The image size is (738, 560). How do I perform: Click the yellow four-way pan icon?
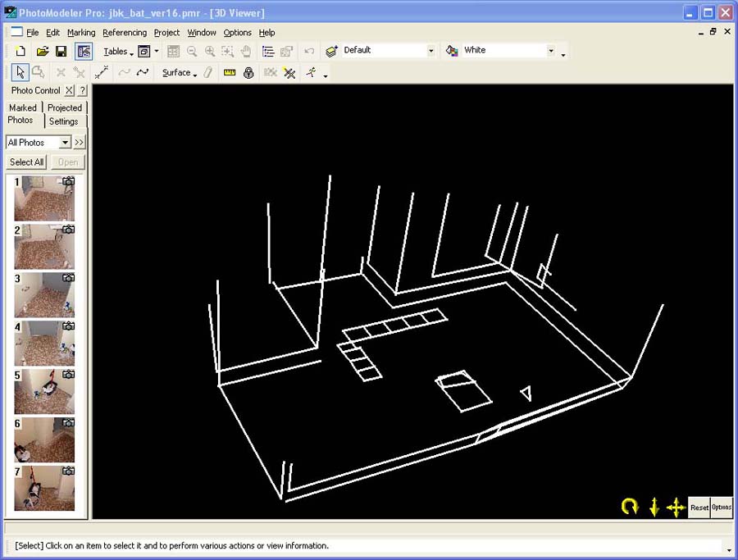[x=676, y=508]
